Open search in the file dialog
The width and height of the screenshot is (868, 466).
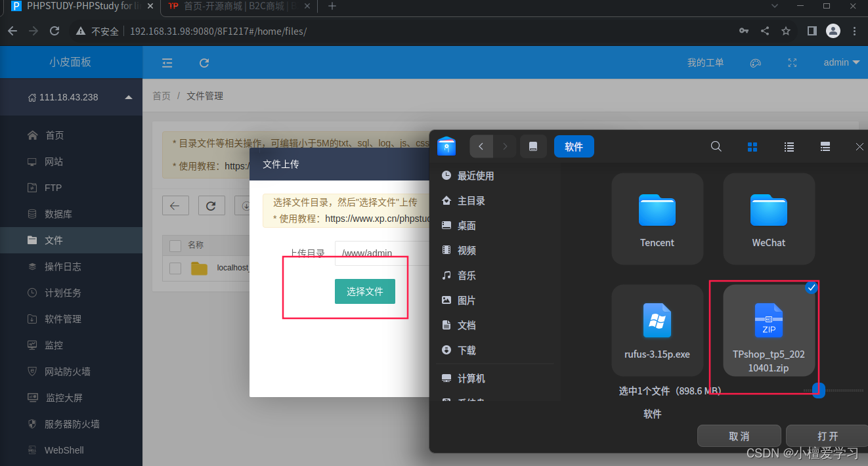[716, 146]
